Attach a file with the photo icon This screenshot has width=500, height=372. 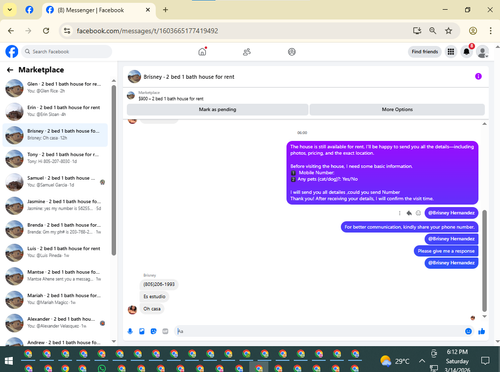(142, 331)
